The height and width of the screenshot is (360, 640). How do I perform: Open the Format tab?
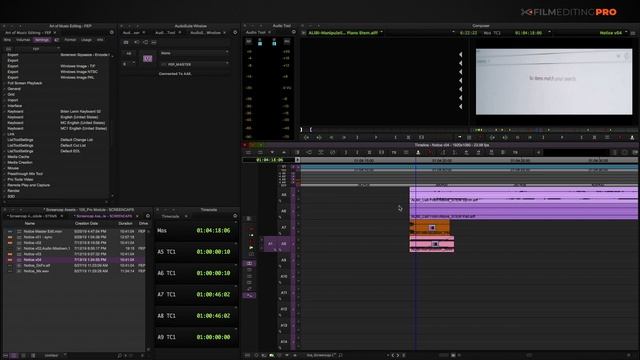click(70, 40)
